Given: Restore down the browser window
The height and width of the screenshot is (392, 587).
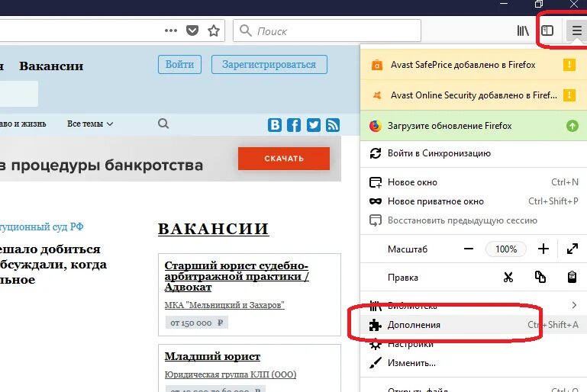Looking at the screenshot, I should (539, 4).
